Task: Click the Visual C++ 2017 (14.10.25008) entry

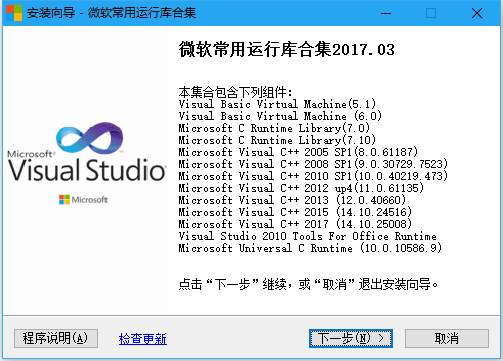Action: coord(295,224)
